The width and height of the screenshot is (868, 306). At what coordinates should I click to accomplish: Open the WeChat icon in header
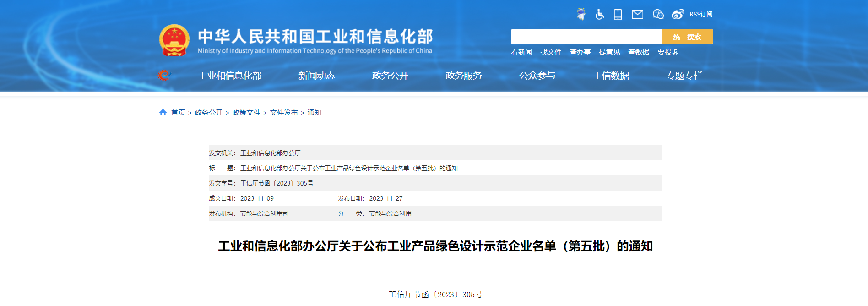click(658, 14)
